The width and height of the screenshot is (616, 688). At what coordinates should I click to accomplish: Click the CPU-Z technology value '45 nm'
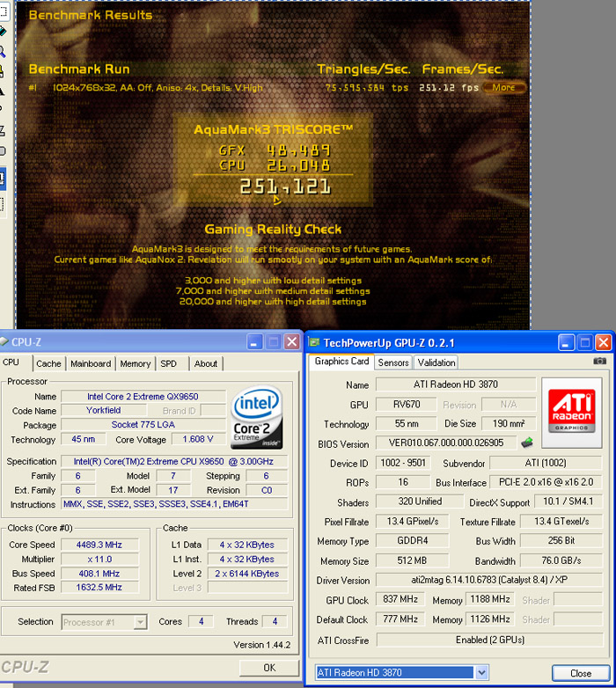[84, 439]
